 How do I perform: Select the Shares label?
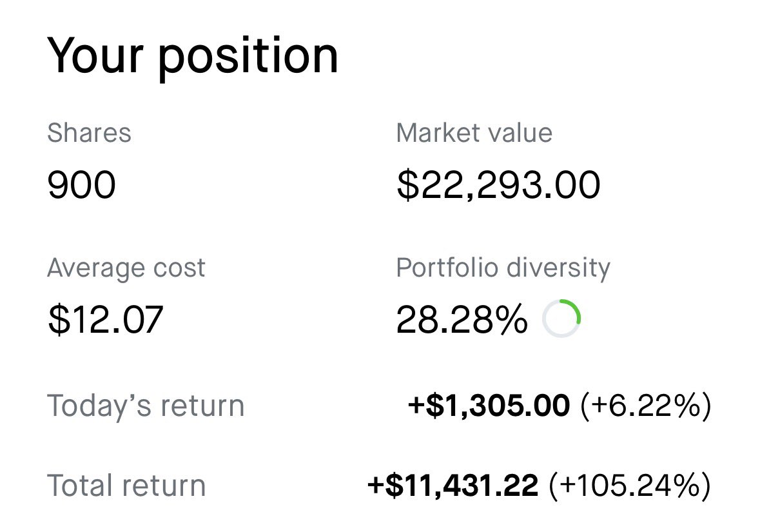pyautogui.click(x=89, y=133)
